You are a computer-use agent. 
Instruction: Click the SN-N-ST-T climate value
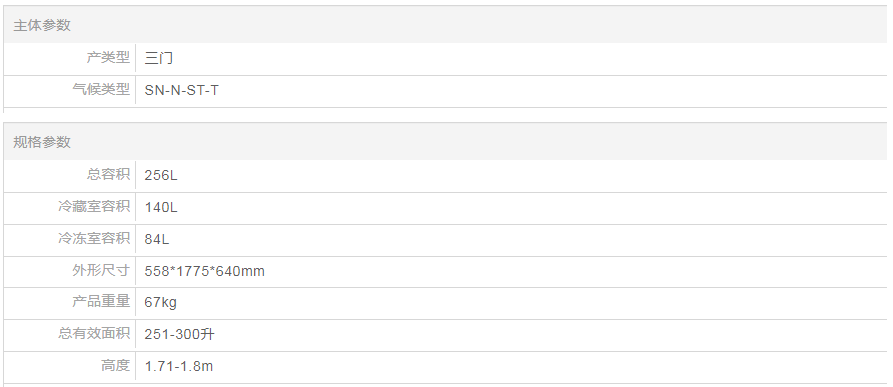tap(182, 90)
